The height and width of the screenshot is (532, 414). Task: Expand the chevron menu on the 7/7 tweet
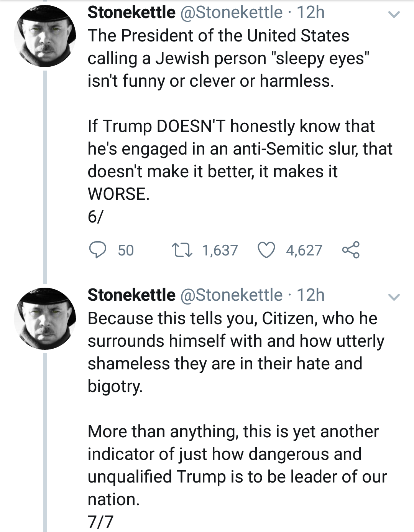394,297
